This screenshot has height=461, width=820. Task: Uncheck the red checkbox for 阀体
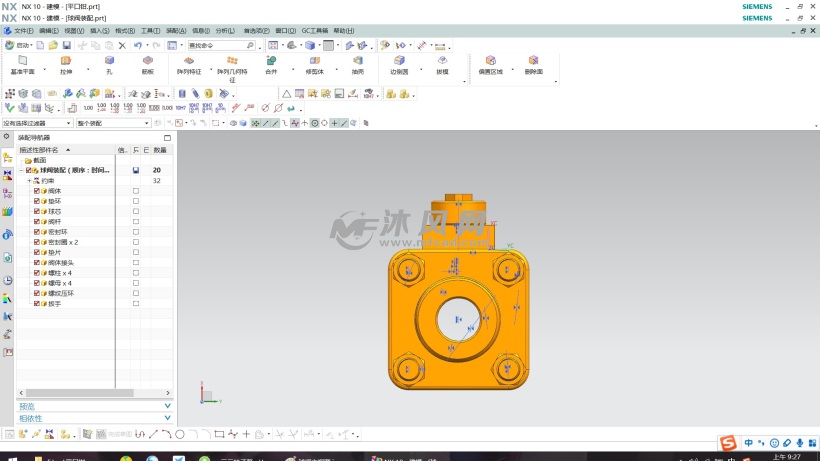pos(37,191)
